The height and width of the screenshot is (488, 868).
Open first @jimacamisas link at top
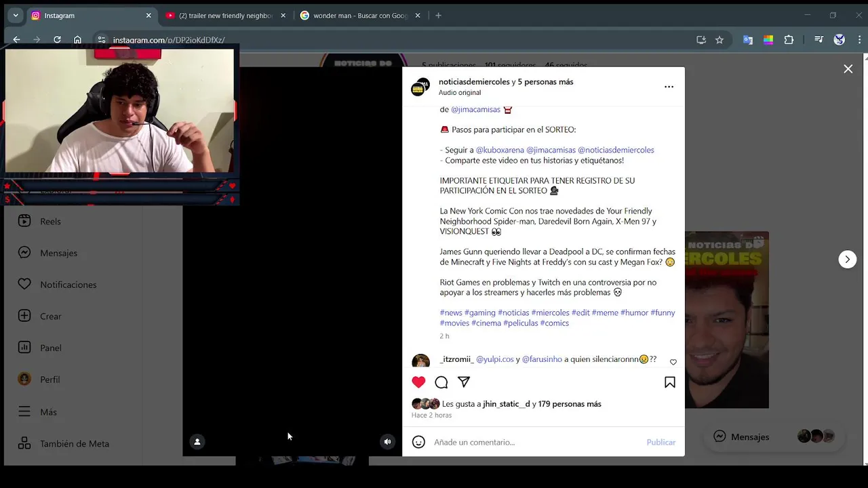pyautogui.click(x=475, y=109)
